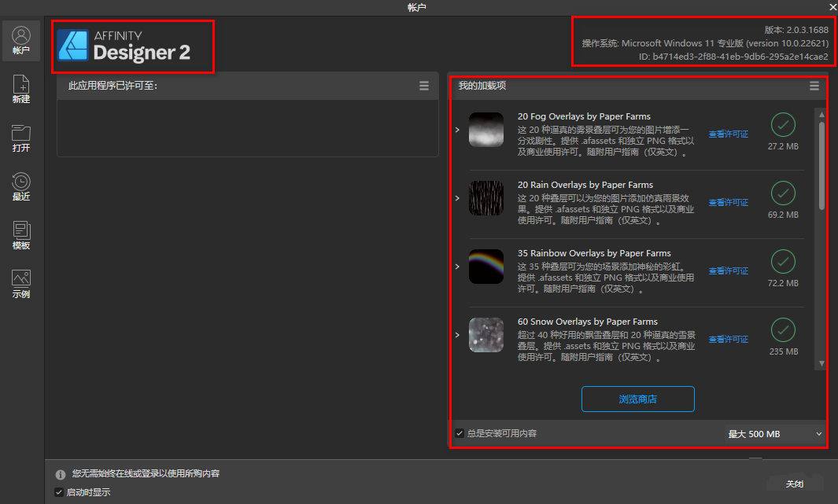Show 最近 recent files in sidebar

pyautogui.click(x=20, y=187)
